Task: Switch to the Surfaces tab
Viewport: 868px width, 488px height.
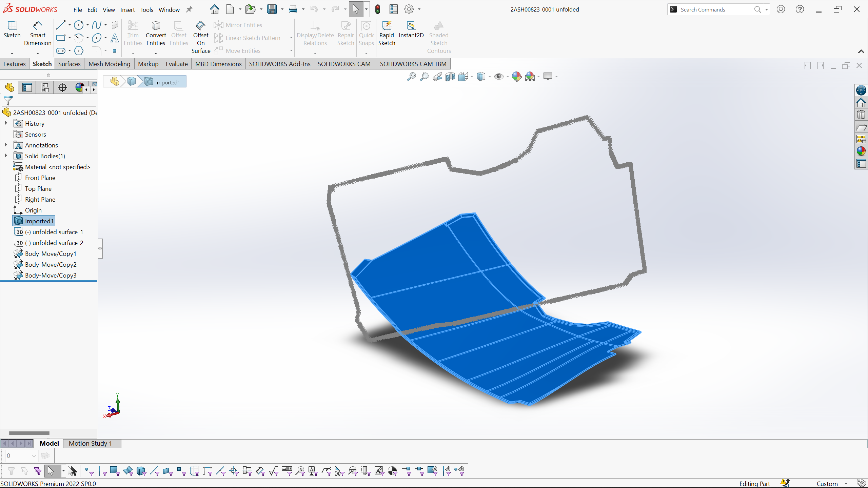Action: [69, 64]
